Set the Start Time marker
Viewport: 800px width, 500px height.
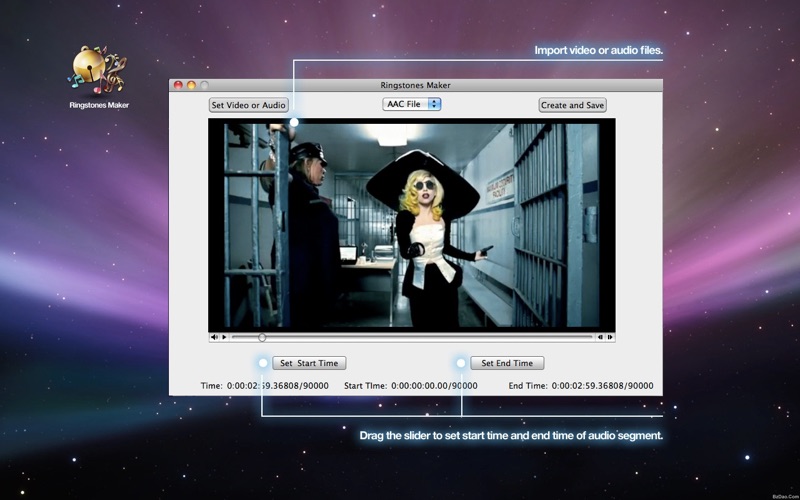pyautogui.click(x=309, y=363)
